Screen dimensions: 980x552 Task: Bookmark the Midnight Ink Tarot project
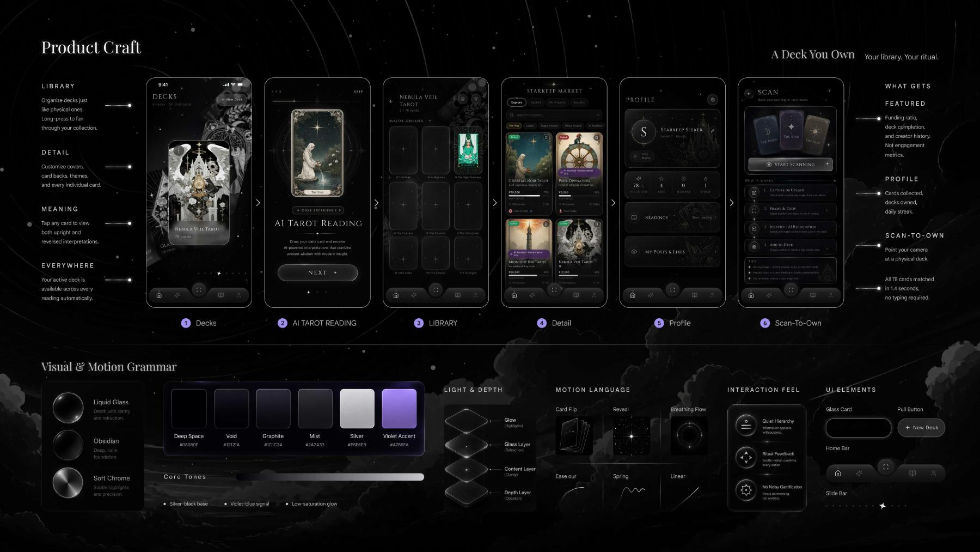pyautogui.click(x=546, y=224)
